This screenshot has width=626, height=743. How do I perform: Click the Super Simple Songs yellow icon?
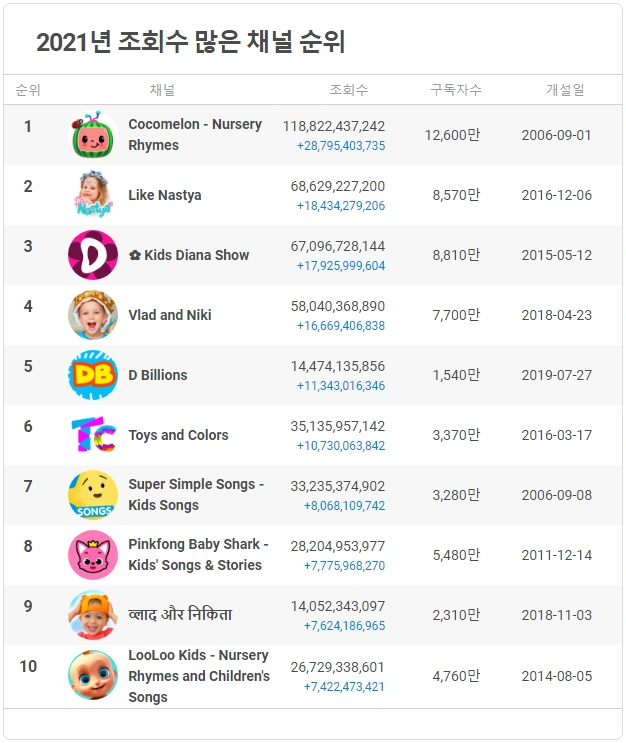tap(93, 495)
